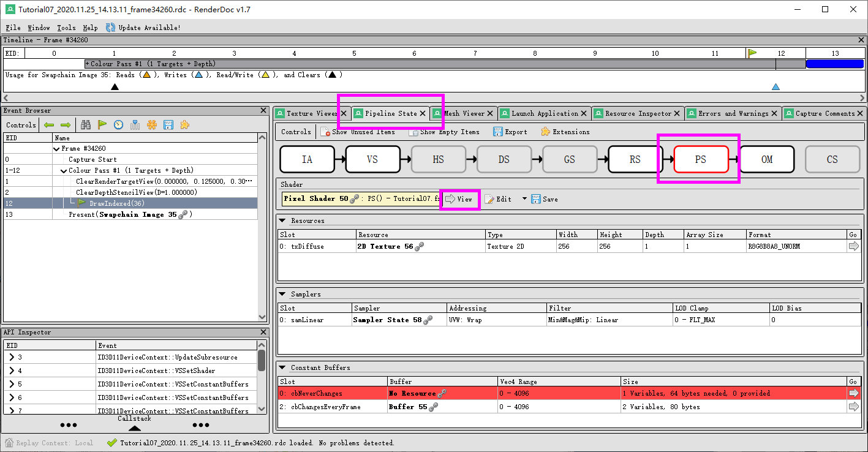Viewport: 868px width, 452px height.
Task: Click the orange asterisk icon in Event Browser
Action: point(151,125)
